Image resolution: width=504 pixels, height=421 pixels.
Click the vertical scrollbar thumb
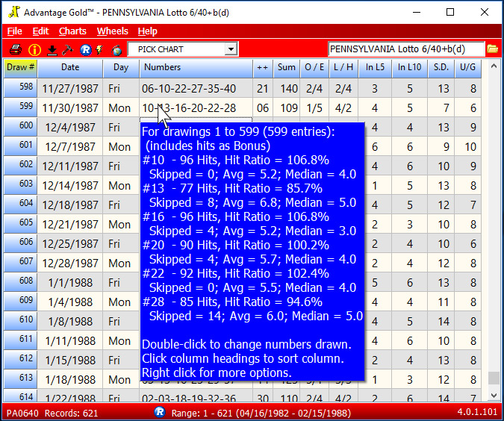494,378
